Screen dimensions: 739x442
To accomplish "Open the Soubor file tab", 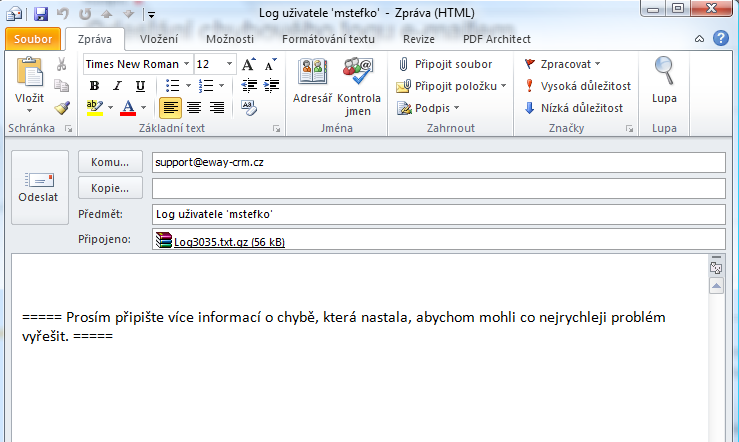I will tap(33, 39).
